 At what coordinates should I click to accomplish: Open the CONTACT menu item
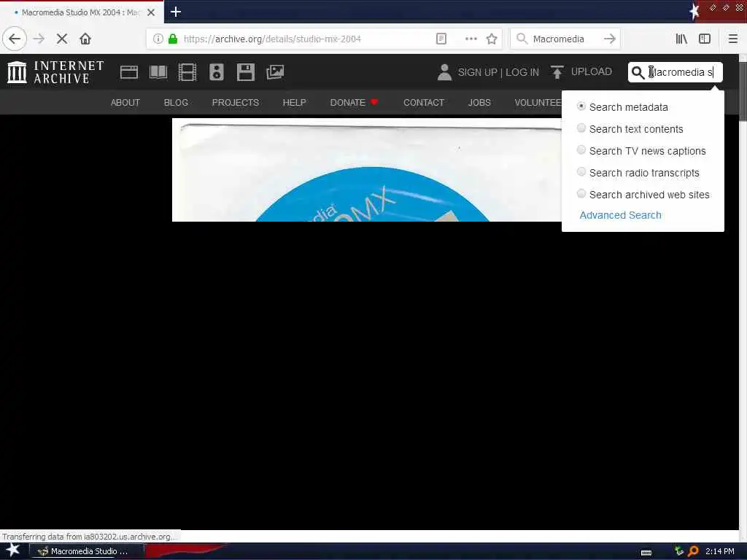(424, 102)
